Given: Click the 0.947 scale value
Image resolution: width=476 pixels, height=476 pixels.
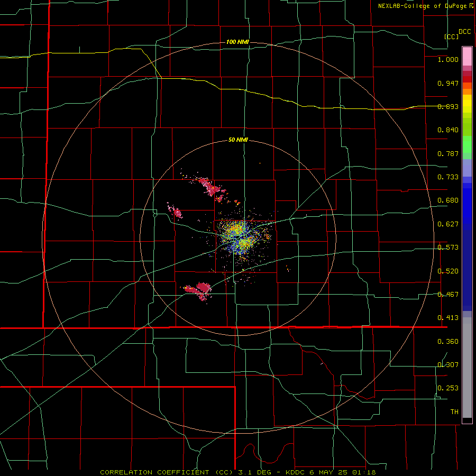Looking at the screenshot, I should (448, 83).
